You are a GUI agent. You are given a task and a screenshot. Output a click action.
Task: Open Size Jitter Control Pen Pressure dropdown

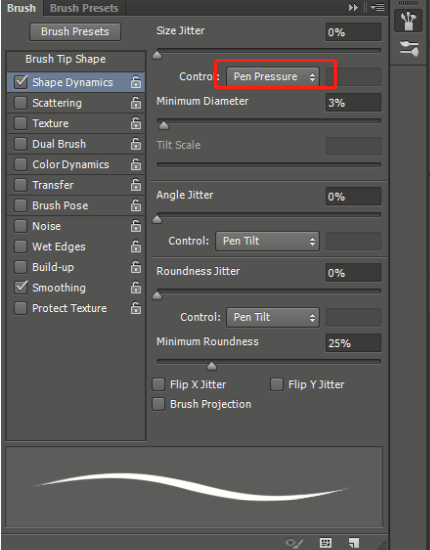[273, 77]
